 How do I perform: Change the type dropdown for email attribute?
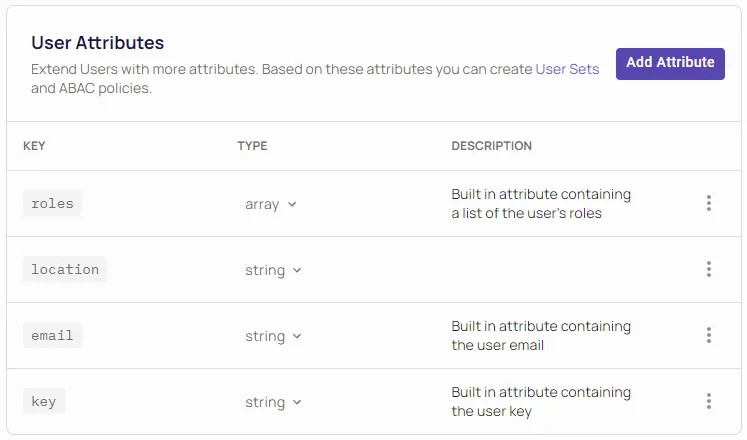(273, 336)
